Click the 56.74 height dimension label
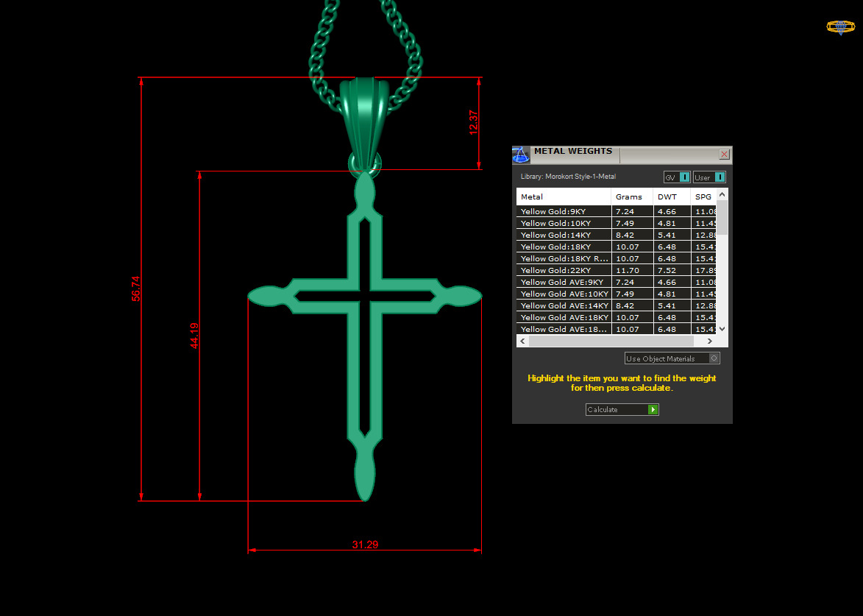This screenshot has width=863, height=616. click(x=136, y=288)
